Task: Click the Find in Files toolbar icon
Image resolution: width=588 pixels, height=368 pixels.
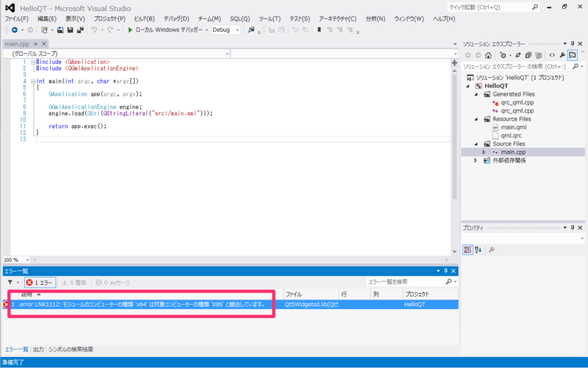Action: (x=251, y=29)
